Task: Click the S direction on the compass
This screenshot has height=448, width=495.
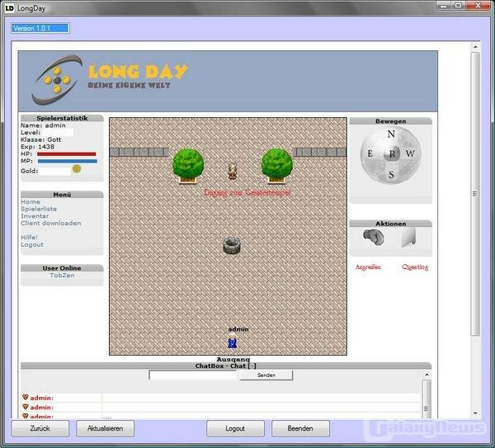Action: [391, 174]
